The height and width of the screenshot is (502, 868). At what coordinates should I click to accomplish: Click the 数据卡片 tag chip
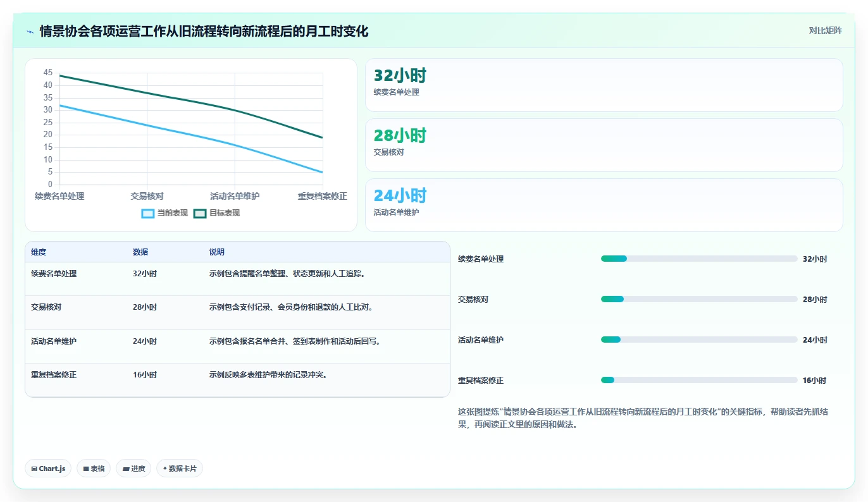(x=180, y=468)
